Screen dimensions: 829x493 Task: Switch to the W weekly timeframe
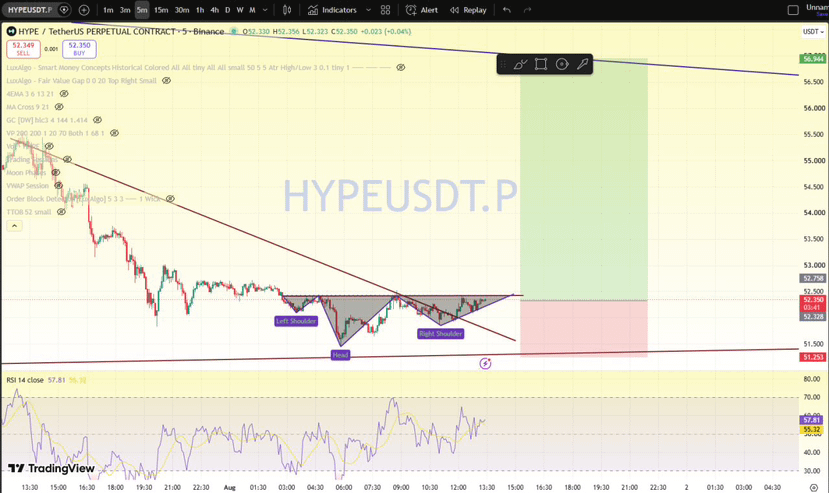[x=240, y=10]
